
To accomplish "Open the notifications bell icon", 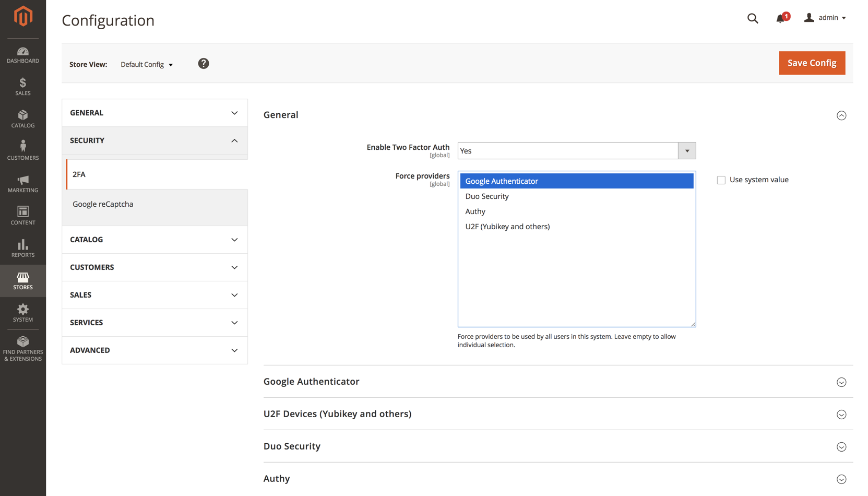I will point(781,18).
